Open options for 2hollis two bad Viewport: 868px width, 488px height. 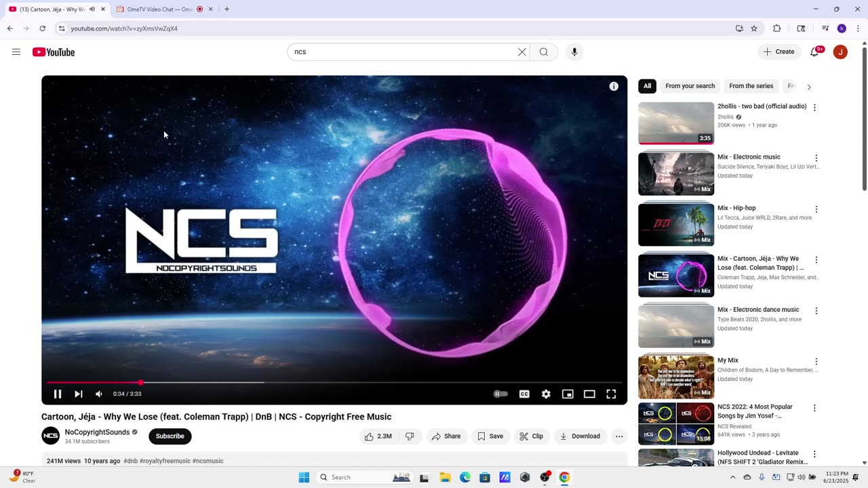coord(814,108)
